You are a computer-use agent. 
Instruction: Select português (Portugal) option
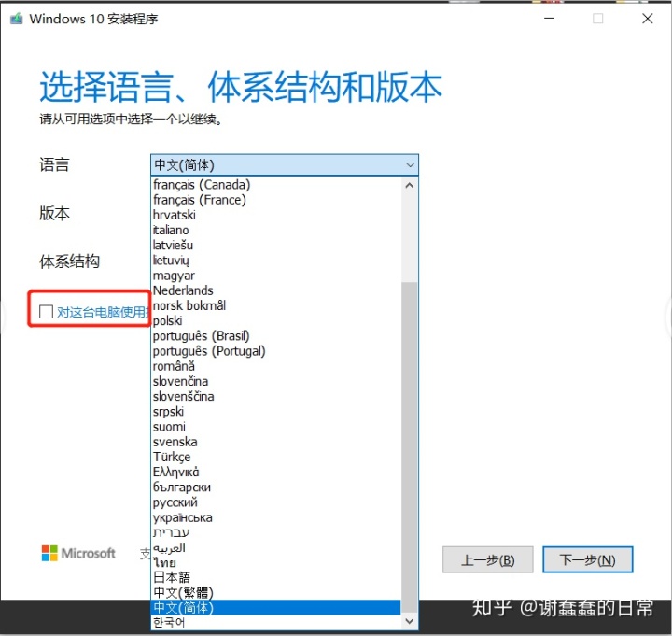point(276,351)
